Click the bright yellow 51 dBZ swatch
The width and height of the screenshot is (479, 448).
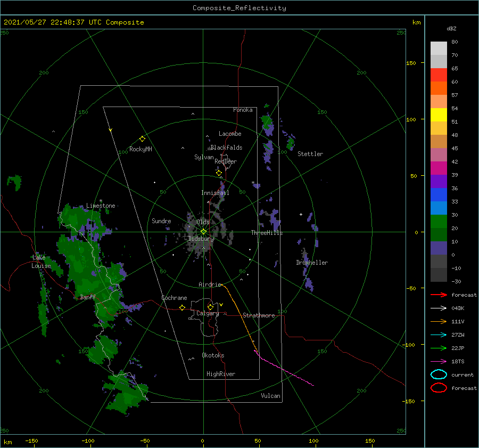439,115
